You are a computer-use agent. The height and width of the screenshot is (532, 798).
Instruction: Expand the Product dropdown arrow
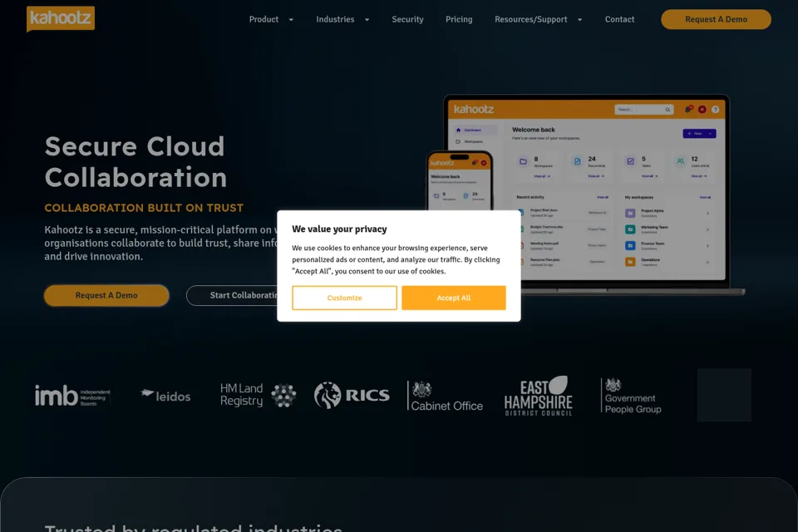tap(291, 20)
